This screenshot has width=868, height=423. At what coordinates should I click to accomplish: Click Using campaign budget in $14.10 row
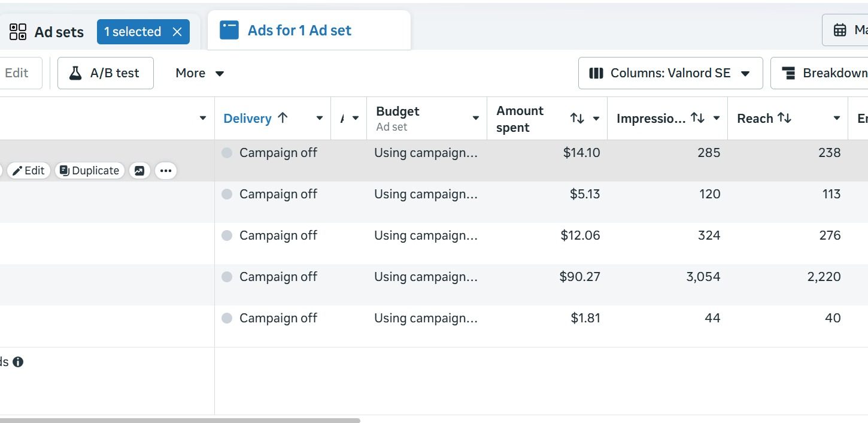pyautogui.click(x=426, y=153)
